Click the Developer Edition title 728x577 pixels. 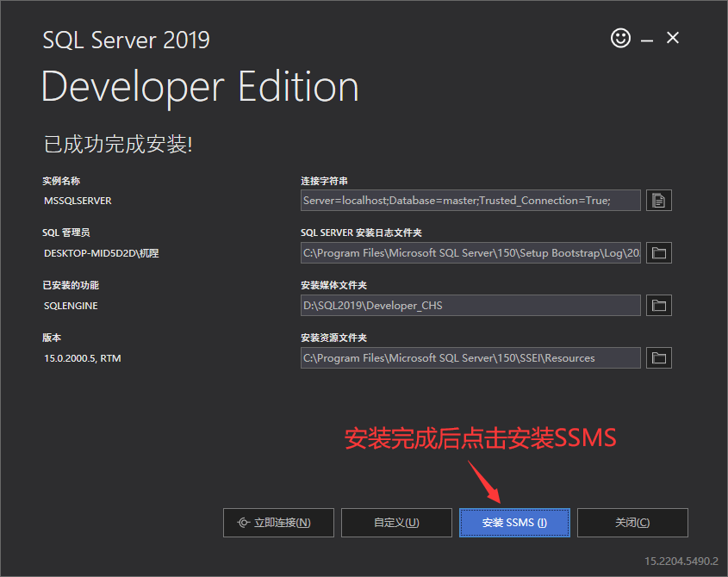coord(200,87)
